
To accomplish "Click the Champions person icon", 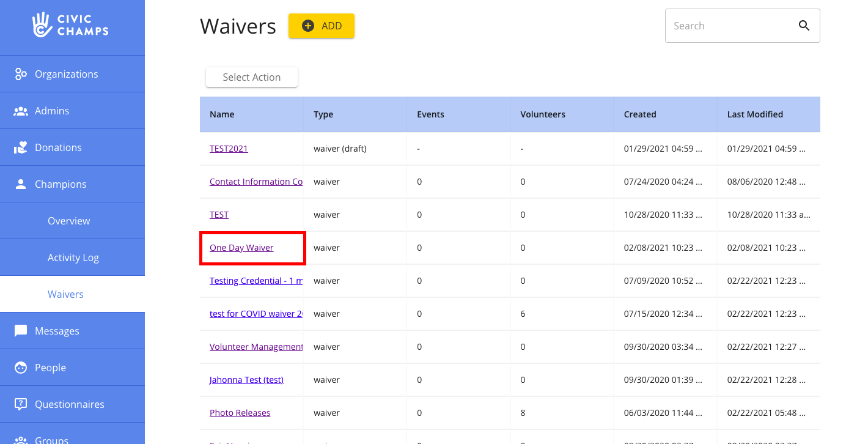I will [21, 184].
